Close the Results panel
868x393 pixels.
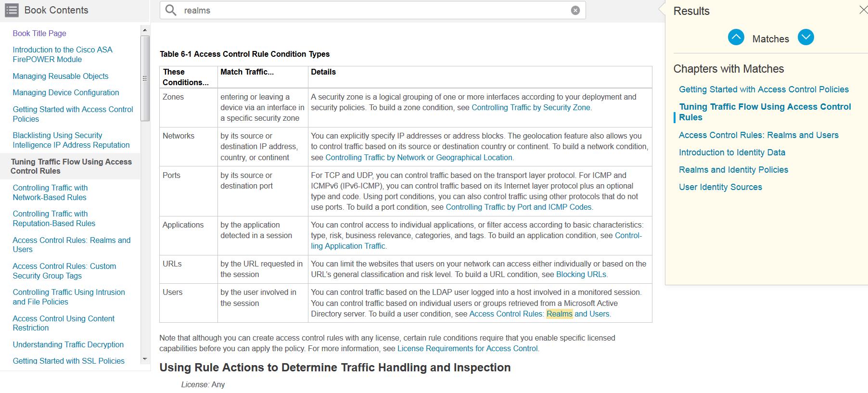(x=863, y=10)
